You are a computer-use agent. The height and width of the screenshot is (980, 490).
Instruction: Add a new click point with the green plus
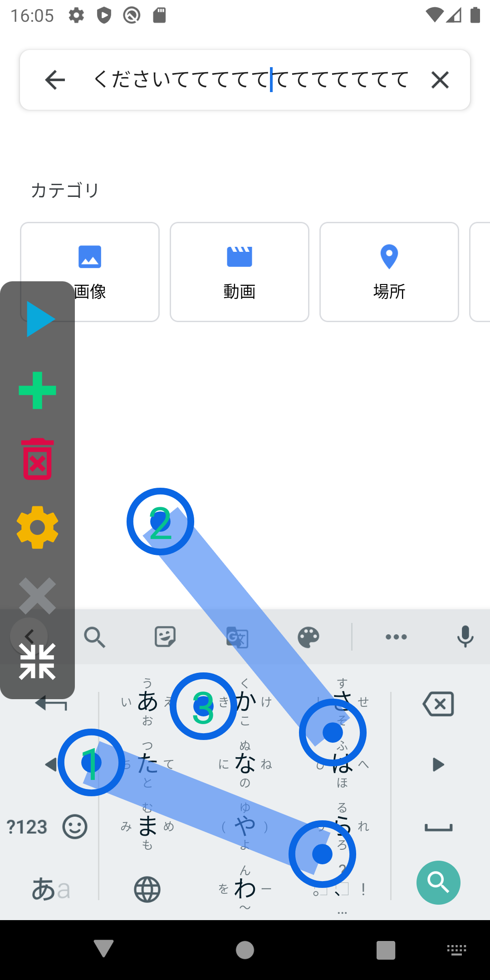click(x=37, y=390)
